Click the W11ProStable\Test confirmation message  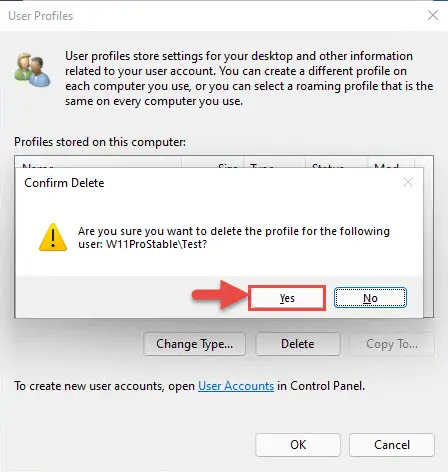point(234,238)
